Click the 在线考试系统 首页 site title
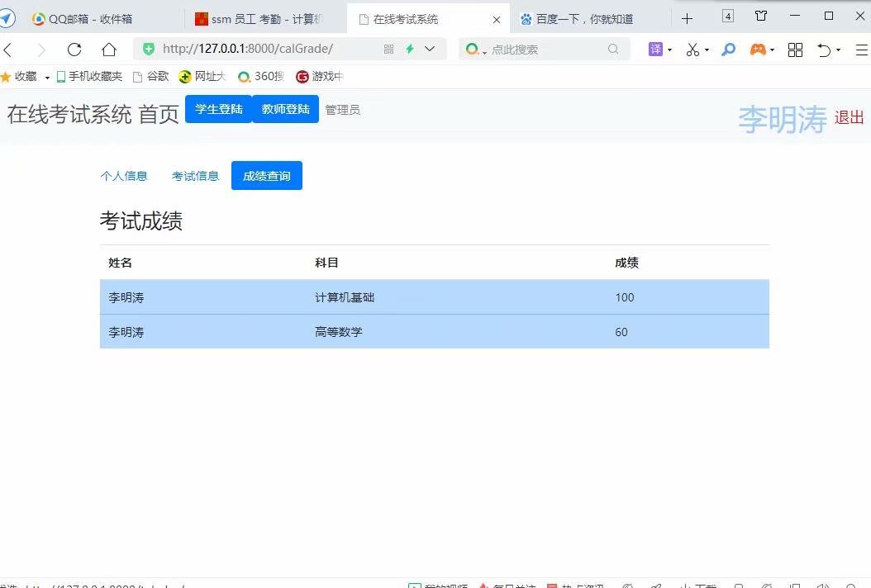This screenshot has height=588, width=871. pyautogui.click(x=93, y=115)
